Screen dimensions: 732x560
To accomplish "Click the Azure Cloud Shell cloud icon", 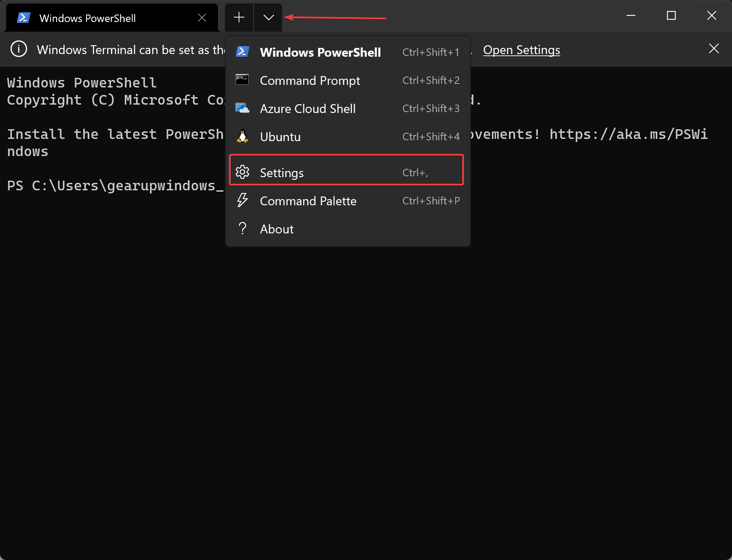I will click(243, 108).
